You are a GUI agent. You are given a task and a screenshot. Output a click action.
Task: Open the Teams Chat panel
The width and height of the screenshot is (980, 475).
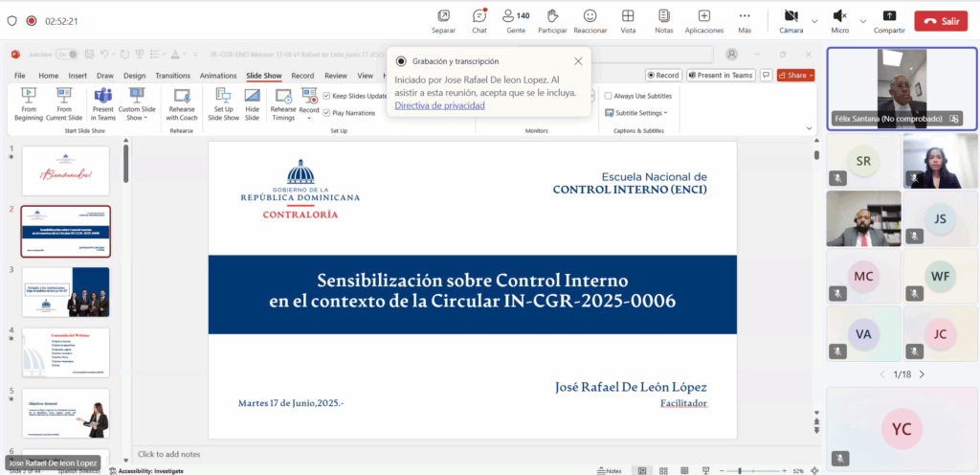(479, 19)
